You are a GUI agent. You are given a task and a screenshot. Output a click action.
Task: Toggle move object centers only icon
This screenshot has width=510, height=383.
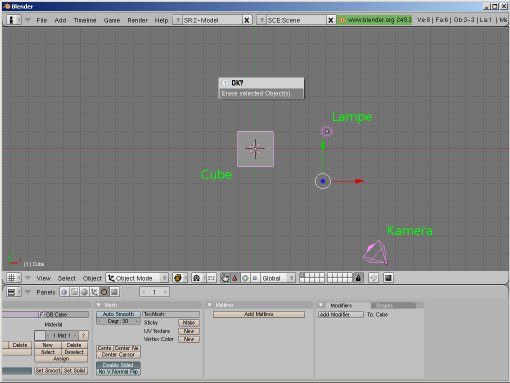pyautogui.click(x=211, y=278)
